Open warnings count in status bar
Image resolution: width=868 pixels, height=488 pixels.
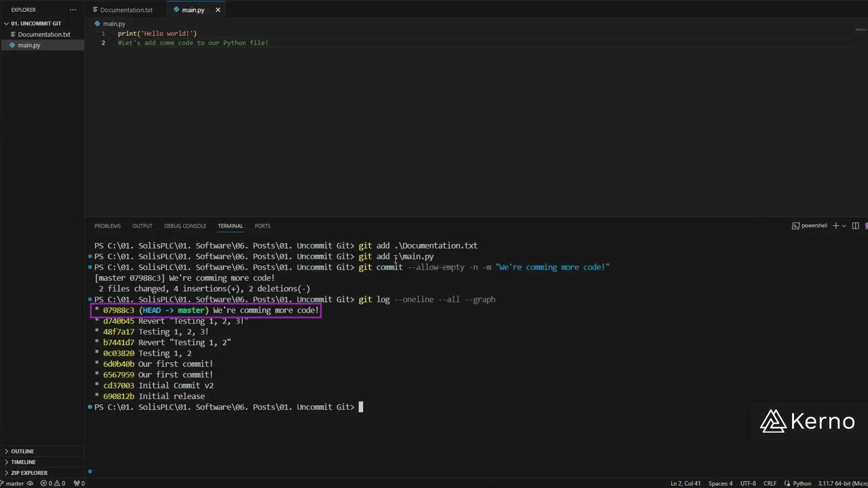[x=60, y=483]
